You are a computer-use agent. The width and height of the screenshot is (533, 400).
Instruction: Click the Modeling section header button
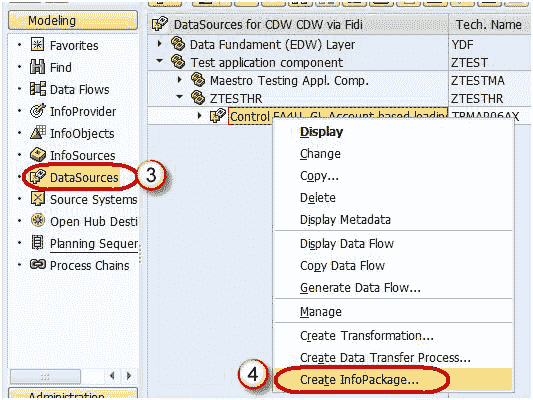(x=73, y=20)
